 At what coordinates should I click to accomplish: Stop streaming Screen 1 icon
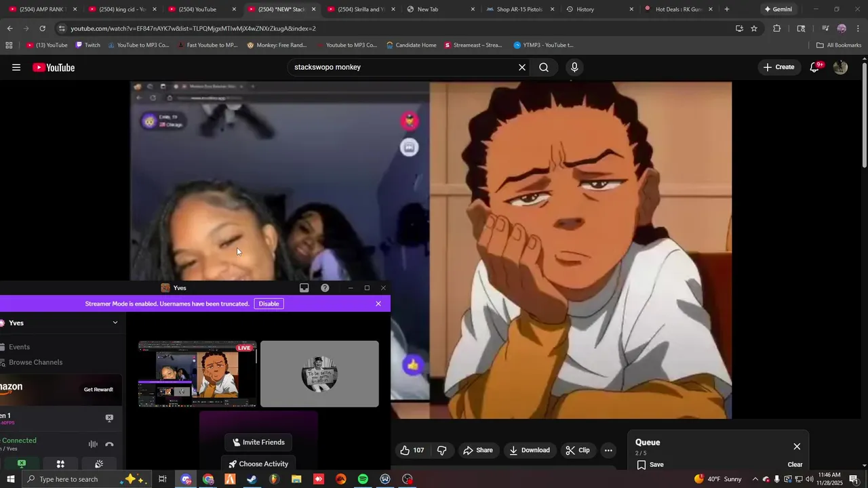point(109,418)
